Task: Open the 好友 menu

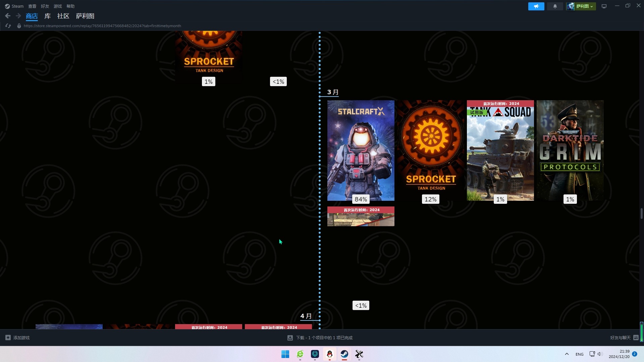Action: click(x=45, y=6)
